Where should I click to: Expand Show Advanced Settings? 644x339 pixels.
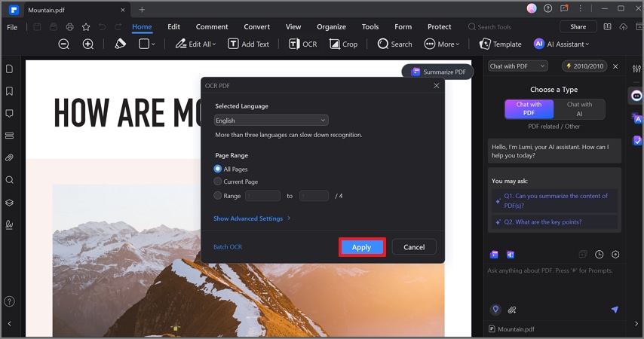[252, 218]
